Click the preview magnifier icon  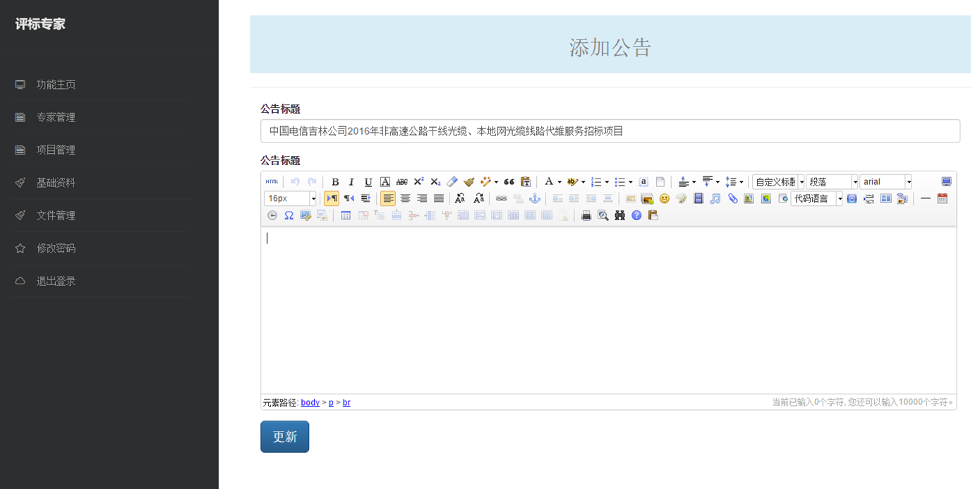coord(603,215)
